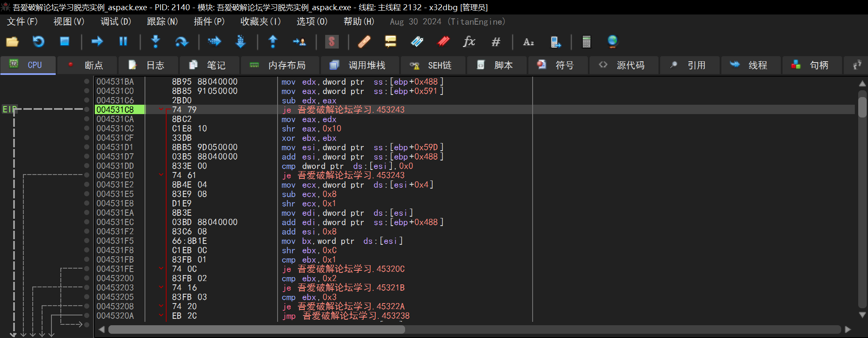Switch to the 内存布局 memory map tab
This screenshot has height=338, width=868.
pos(279,65)
